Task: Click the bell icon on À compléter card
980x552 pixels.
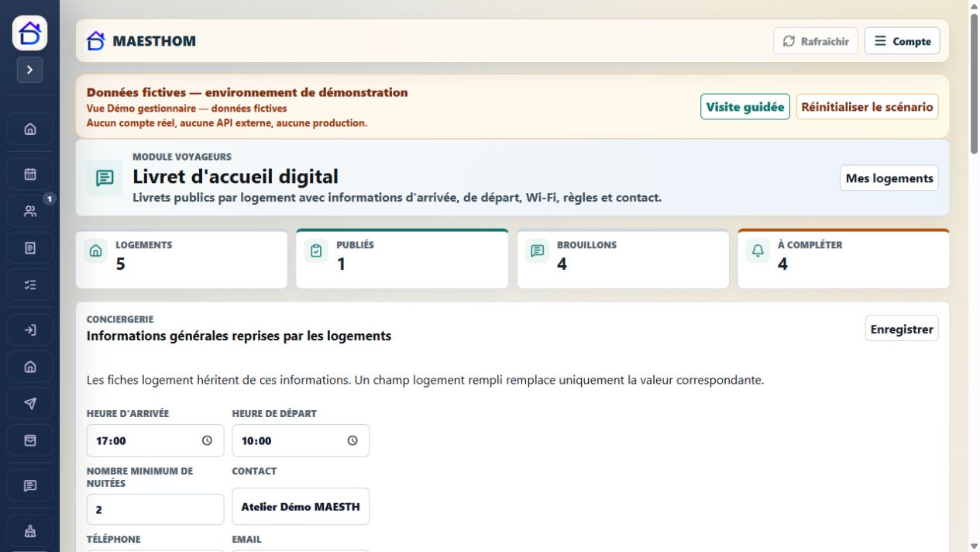Action: 758,251
